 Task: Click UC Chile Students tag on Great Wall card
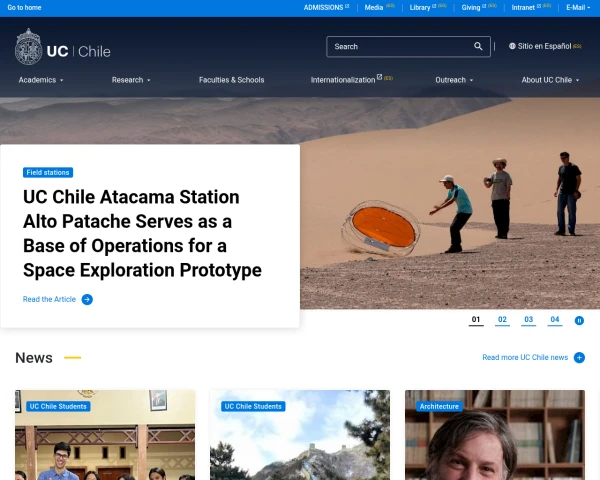coord(253,407)
